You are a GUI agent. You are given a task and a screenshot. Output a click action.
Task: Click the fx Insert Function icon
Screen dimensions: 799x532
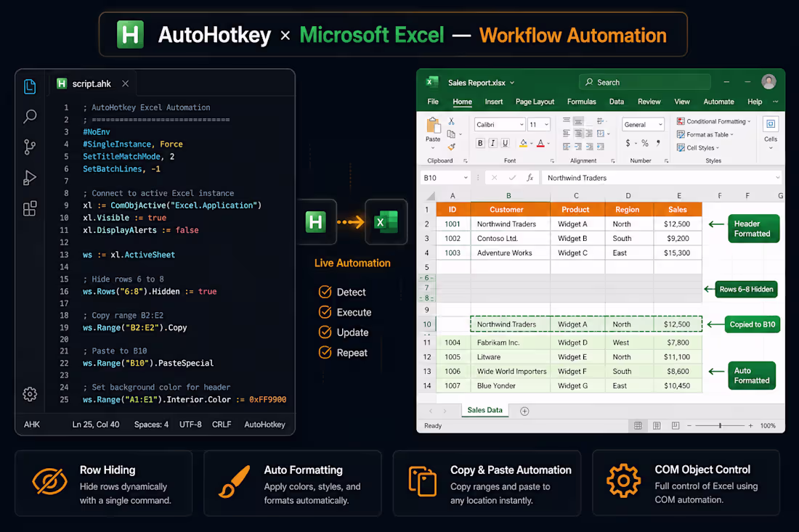pyautogui.click(x=530, y=178)
